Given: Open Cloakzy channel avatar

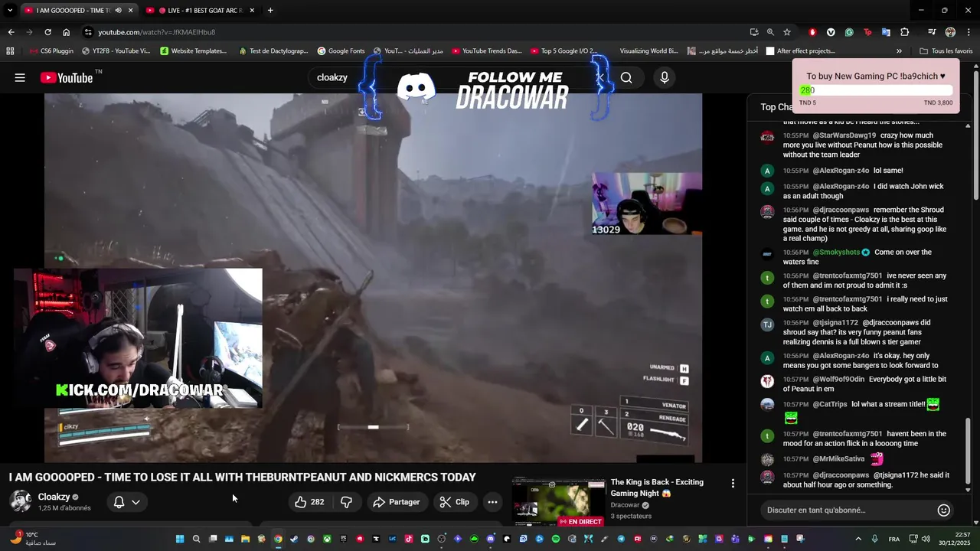Looking at the screenshot, I should [20, 501].
